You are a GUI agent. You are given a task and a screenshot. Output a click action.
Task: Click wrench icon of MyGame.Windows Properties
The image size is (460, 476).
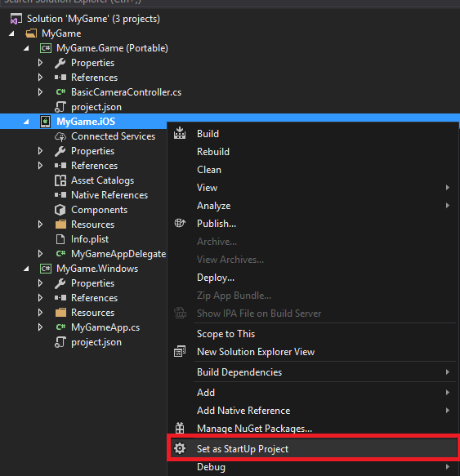coord(60,283)
